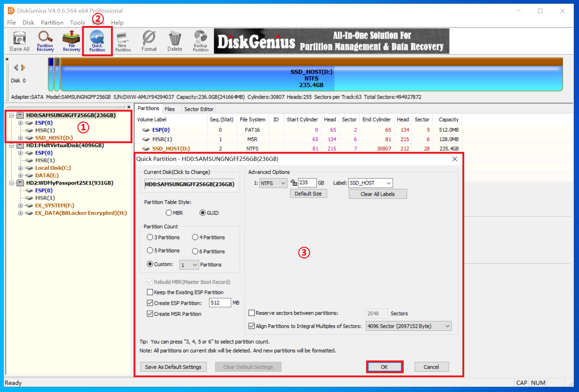Image resolution: width=579 pixels, height=392 pixels.
Task: Click the Format toolbar icon
Action: point(149,41)
